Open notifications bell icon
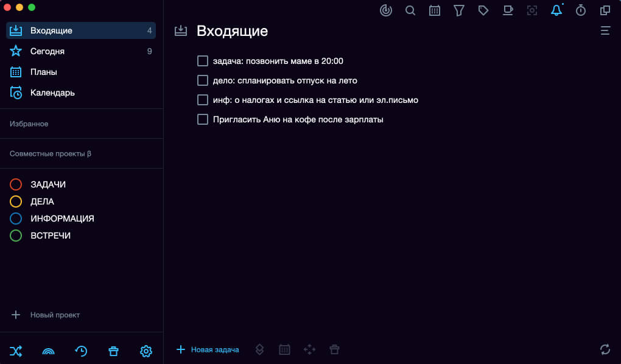Screen dimensions: 621x364 (556, 10)
